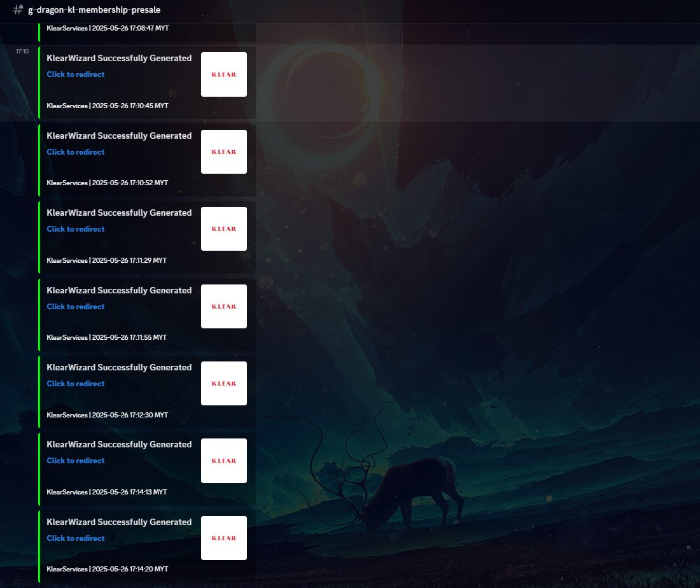
Task: Open "Click to redirect" link in 17:14:13 embed
Action: pos(76,460)
